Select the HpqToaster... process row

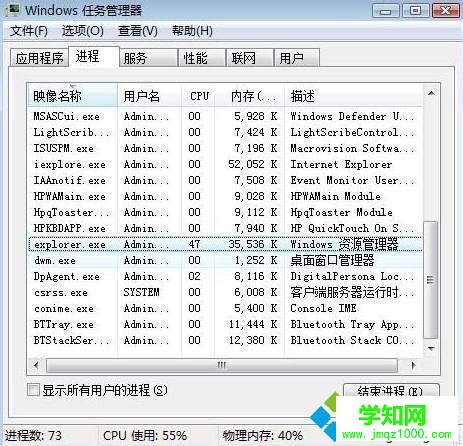225,212
